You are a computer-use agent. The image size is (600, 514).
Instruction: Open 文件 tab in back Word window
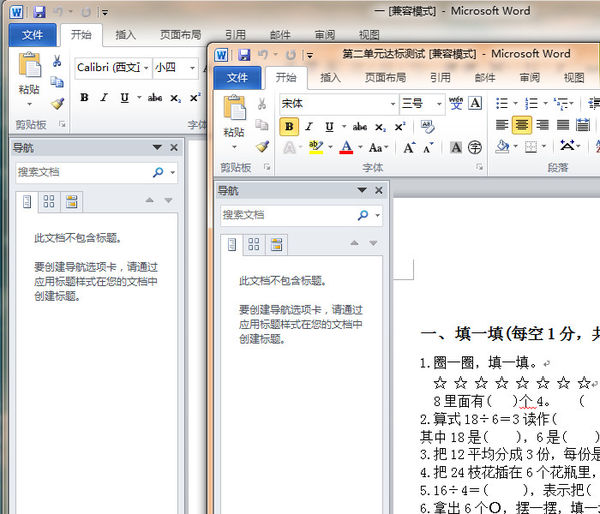click(32, 35)
